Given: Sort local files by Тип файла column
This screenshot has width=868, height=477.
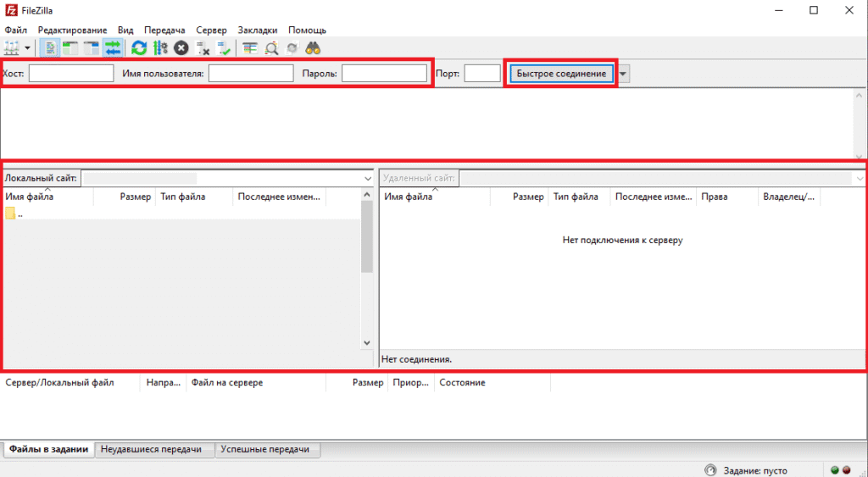Looking at the screenshot, I should (194, 197).
